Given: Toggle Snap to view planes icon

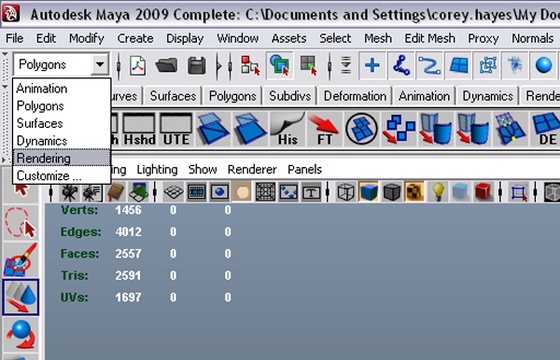Looking at the screenshot, I should tap(459, 65).
